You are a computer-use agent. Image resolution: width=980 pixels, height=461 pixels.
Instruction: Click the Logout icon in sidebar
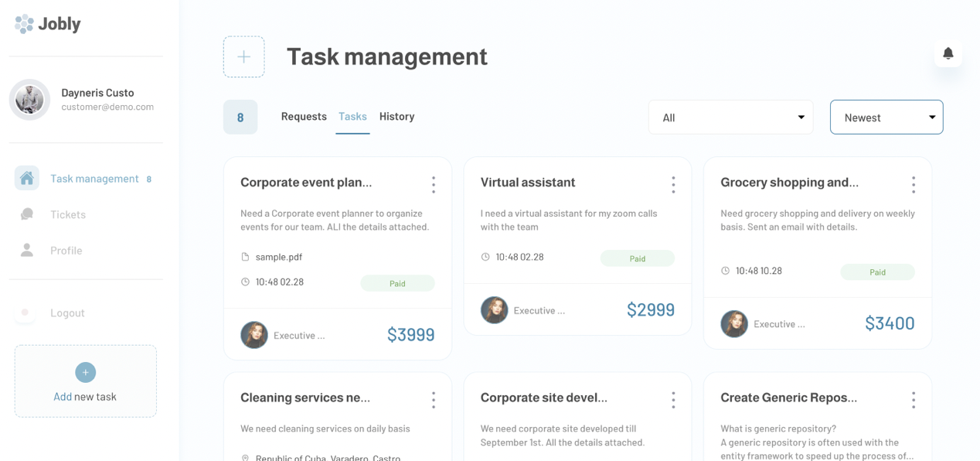pyautogui.click(x=26, y=312)
